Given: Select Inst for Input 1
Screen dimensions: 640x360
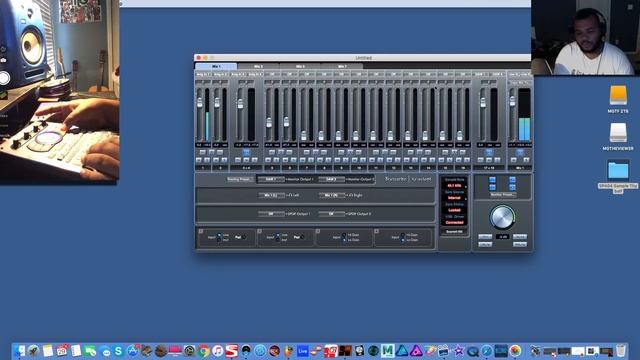Looking at the screenshot, I should coord(220,240).
